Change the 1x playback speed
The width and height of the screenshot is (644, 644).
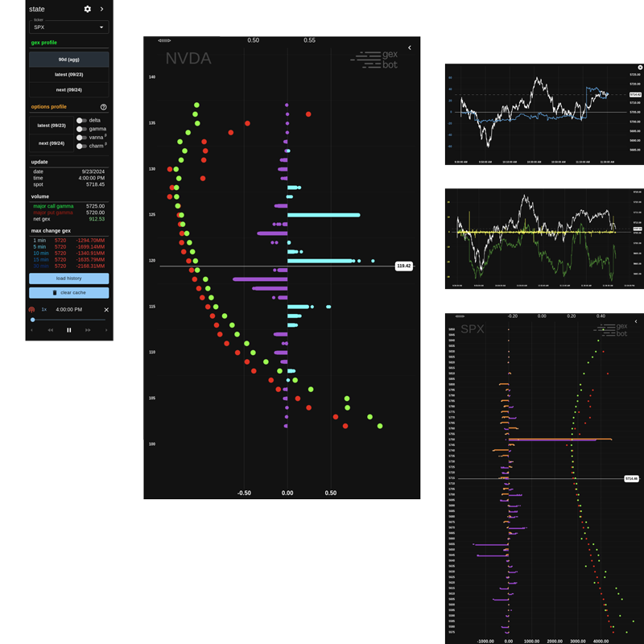point(44,309)
